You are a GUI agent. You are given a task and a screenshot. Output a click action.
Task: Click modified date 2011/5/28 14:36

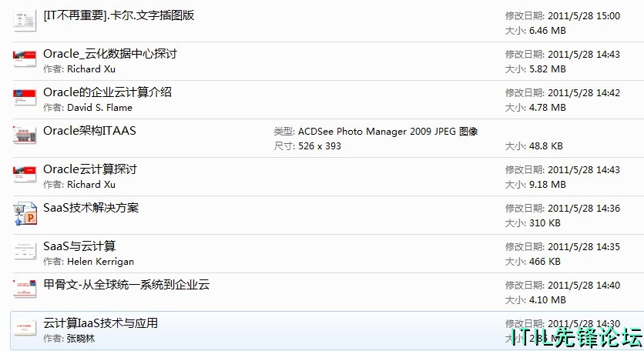click(x=584, y=209)
